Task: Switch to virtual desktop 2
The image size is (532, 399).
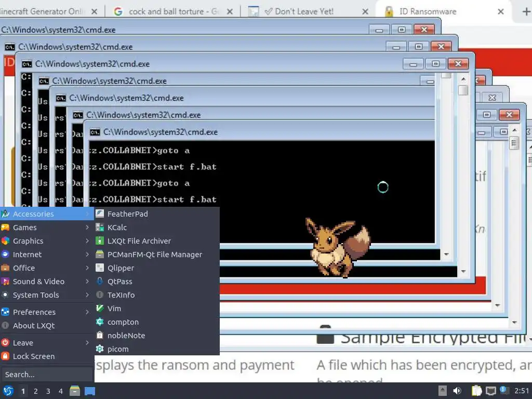Action: [36, 391]
